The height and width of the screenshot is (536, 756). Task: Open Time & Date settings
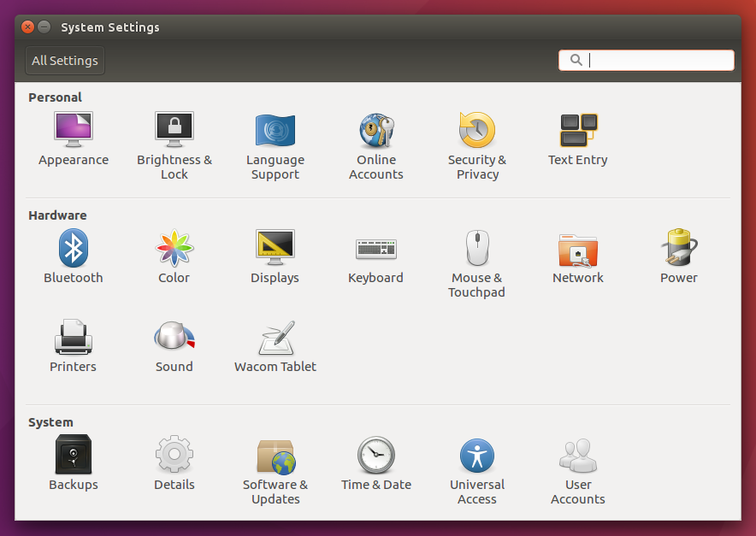click(376, 456)
